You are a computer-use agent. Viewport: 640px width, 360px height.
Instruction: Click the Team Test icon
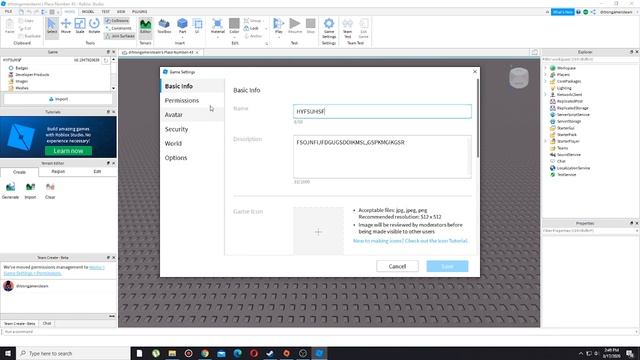point(347,28)
